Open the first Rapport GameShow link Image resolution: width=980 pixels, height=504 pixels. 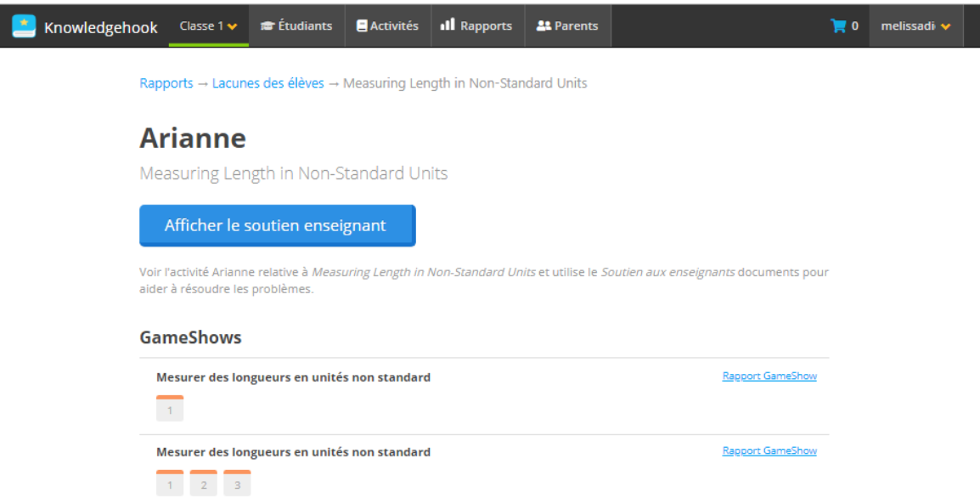769,376
